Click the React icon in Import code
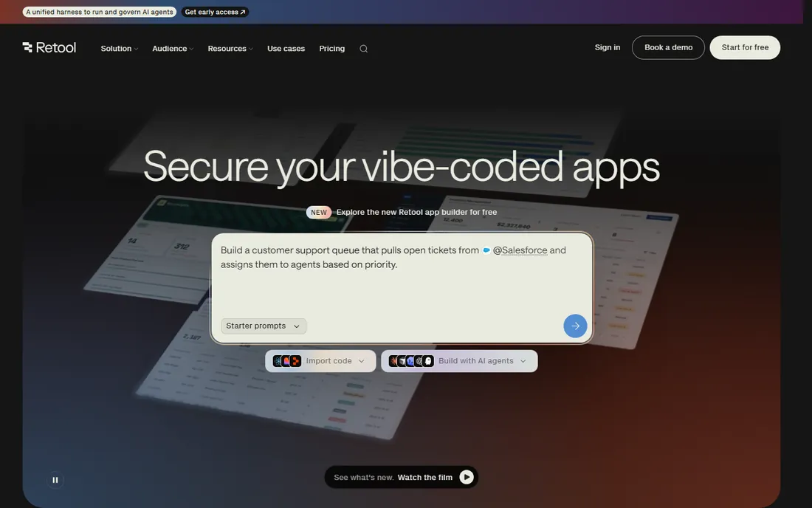 (277, 361)
